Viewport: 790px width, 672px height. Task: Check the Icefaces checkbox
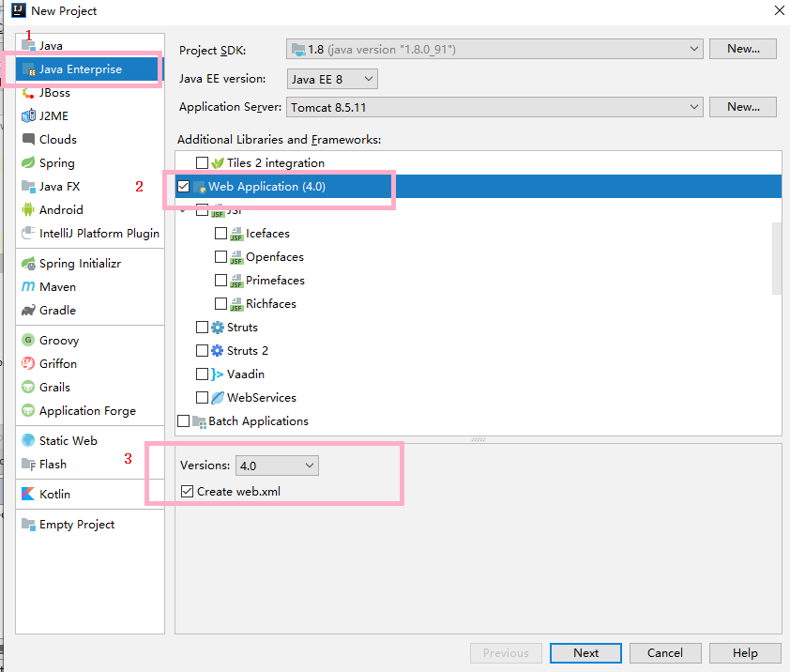click(220, 234)
